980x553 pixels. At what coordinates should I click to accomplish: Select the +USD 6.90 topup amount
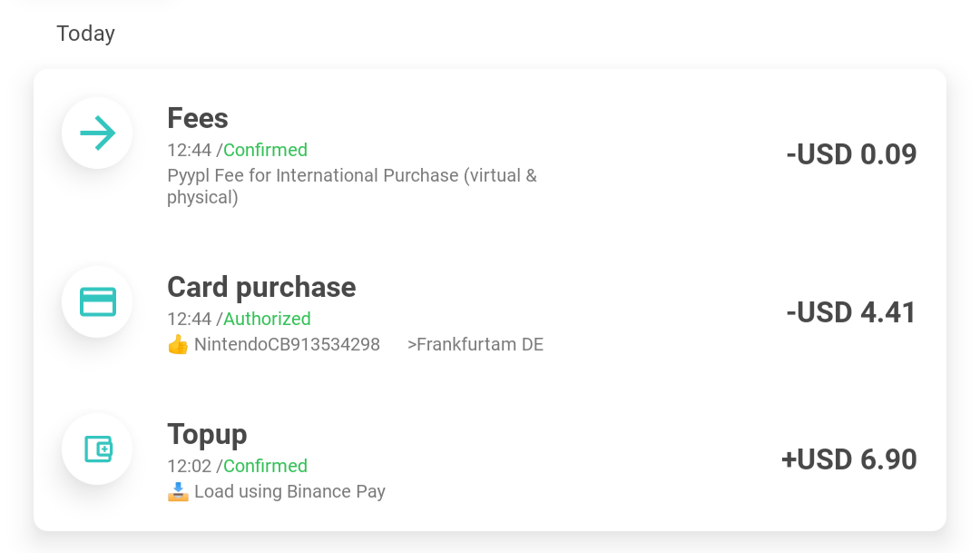pyautogui.click(x=848, y=459)
